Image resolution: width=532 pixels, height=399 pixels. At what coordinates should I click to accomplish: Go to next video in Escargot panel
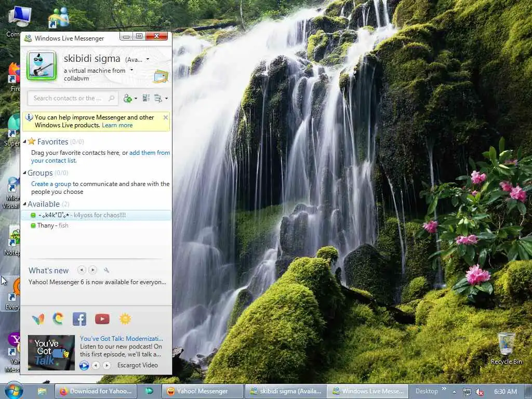[107, 365]
